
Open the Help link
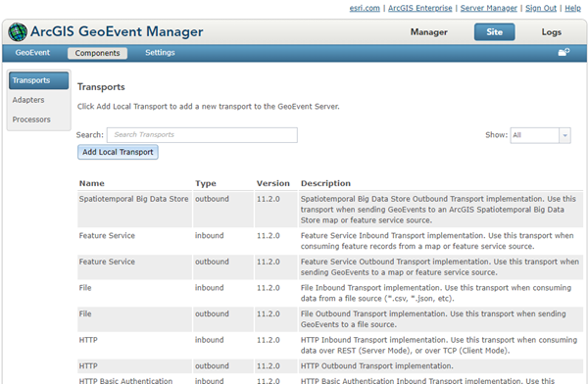(572, 8)
